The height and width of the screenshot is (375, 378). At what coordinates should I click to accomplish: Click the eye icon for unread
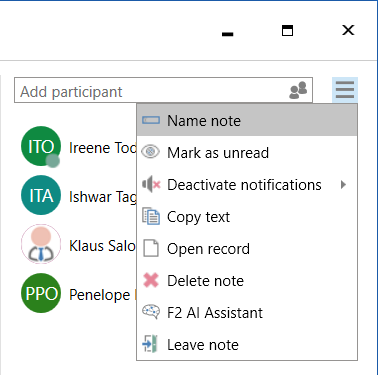point(151,152)
